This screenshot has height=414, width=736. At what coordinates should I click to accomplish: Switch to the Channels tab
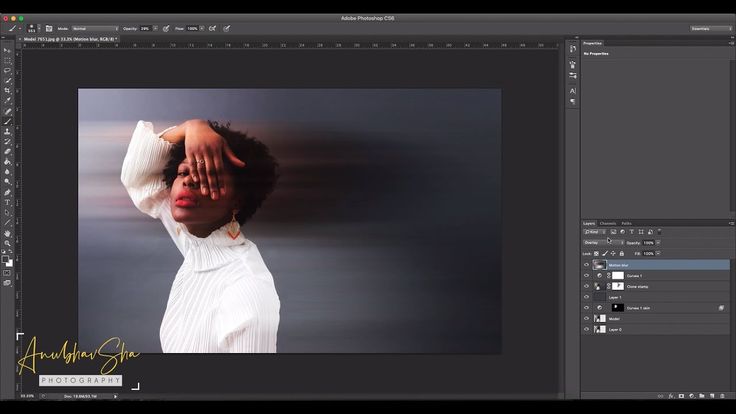pos(608,223)
